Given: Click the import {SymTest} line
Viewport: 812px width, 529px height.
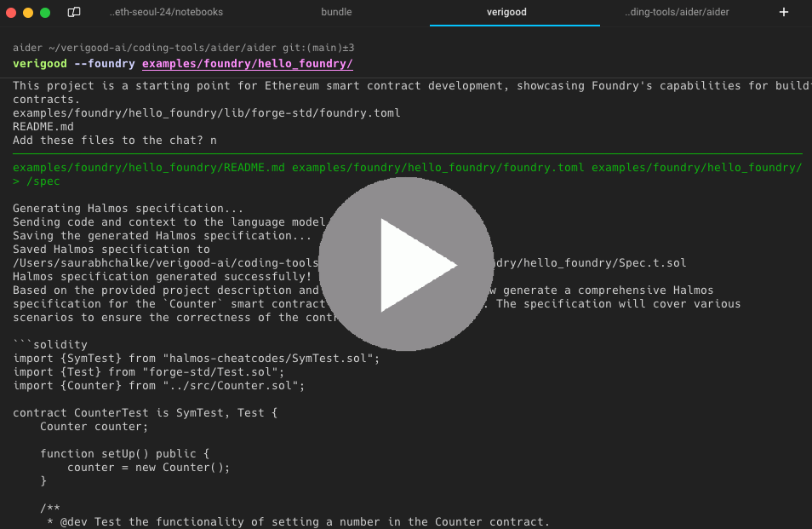Looking at the screenshot, I should point(196,359).
